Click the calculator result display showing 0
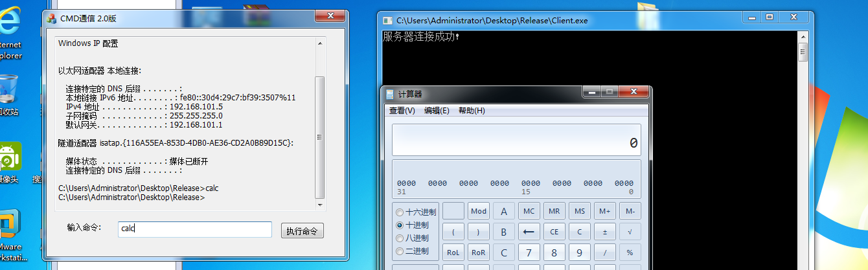Screen dimensions: 868x270 tap(516, 140)
